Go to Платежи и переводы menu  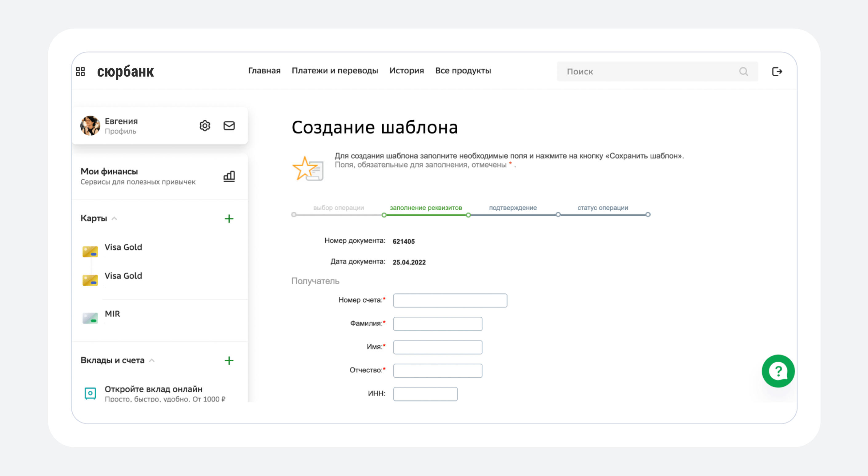click(335, 71)
